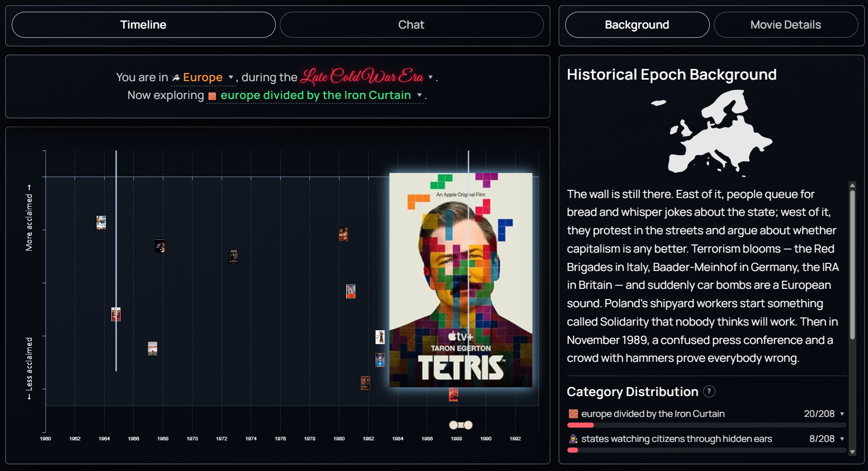This screenshot has height=471, width=868.
Task: Click the 1990 year label on timeline axis
Action: click(486, 439)
